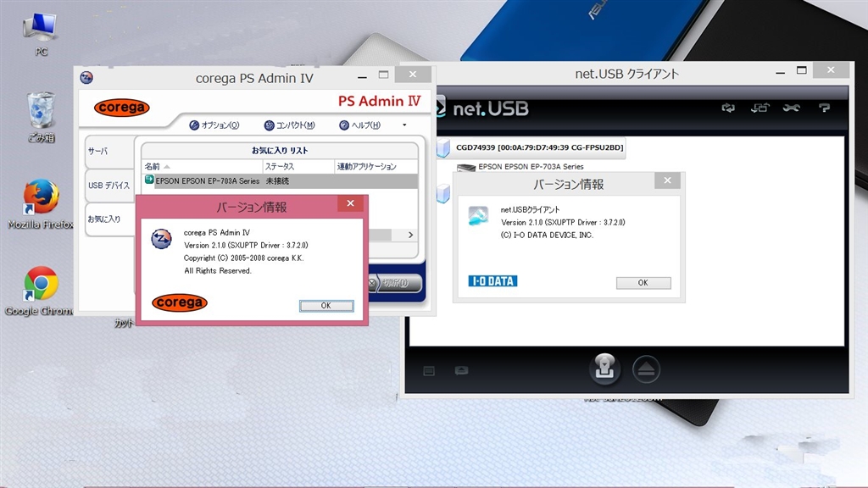Viewport: 868px width, 488px height.
Task: Click the connect device button in net.USB bottom bar
Action: [604, 369]
